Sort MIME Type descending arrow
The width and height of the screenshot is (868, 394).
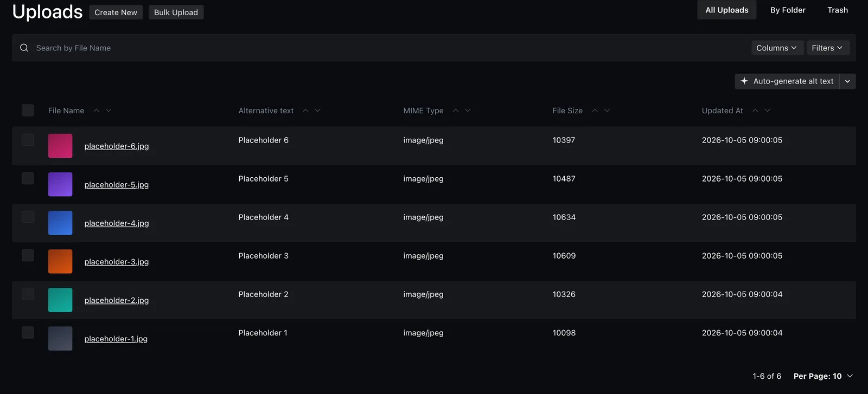pyautogui.click(x=468, y=111)
